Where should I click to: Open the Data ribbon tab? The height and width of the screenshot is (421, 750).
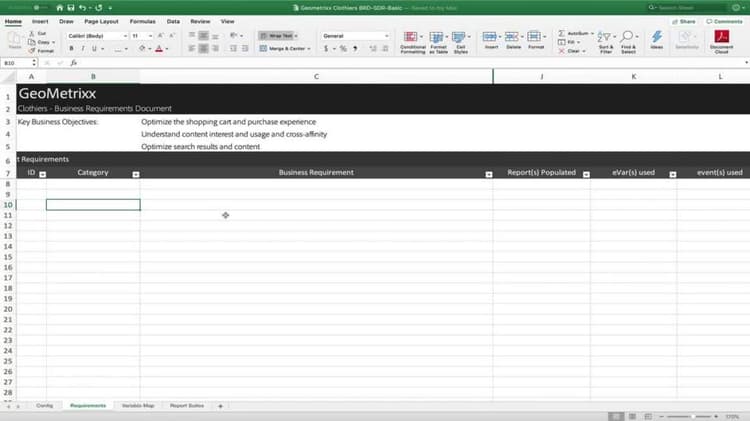pyautogui.click(x=173, y=22)
